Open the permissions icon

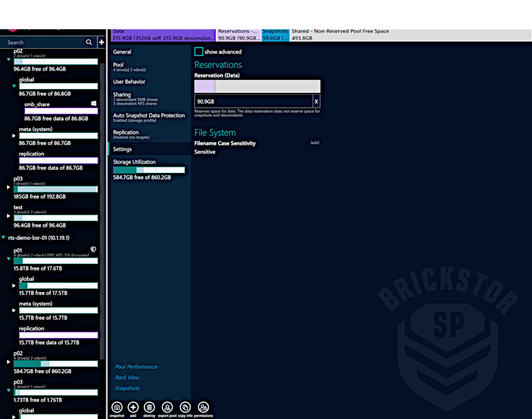click(x=203, y=407)
